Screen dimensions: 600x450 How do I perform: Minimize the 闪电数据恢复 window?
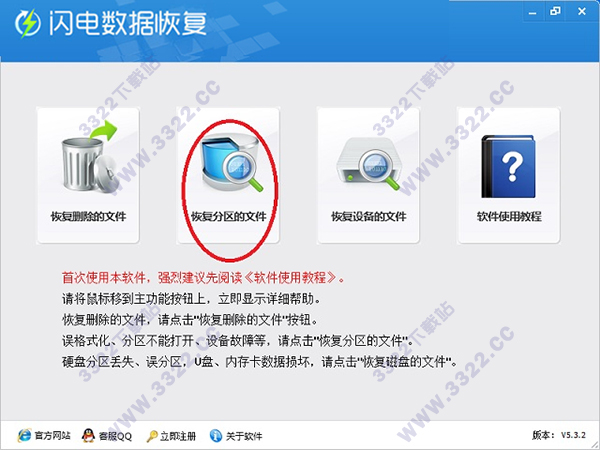[x=532, y=13]
